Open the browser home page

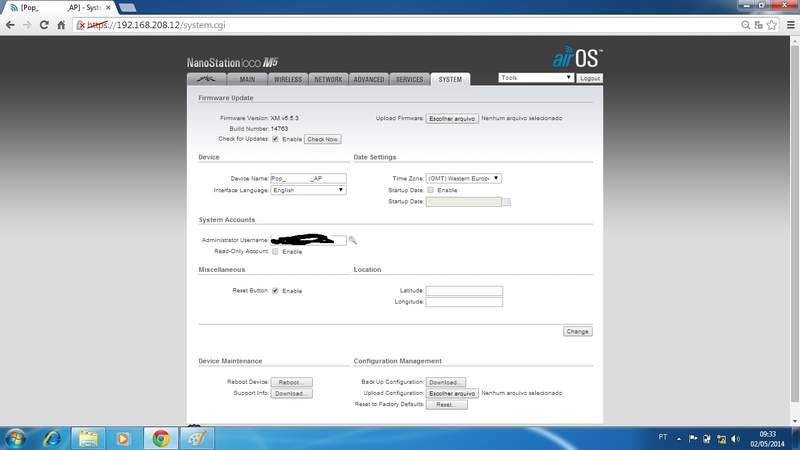click(61, 24)
